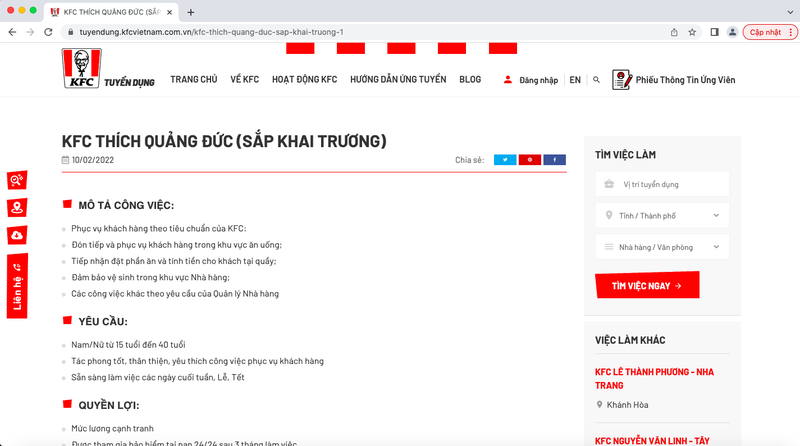800x446 pixels.
Task: Open the Đăng nhập login link
Action: click(x=531, y=80)
